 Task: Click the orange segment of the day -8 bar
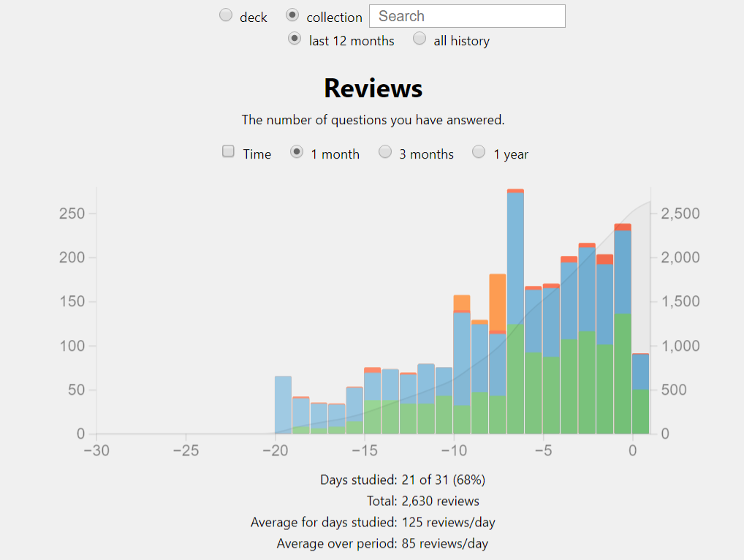[497, 302]
